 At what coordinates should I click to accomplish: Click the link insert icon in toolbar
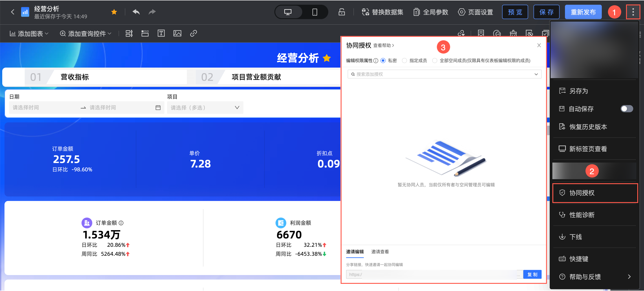tap(193, 33)
